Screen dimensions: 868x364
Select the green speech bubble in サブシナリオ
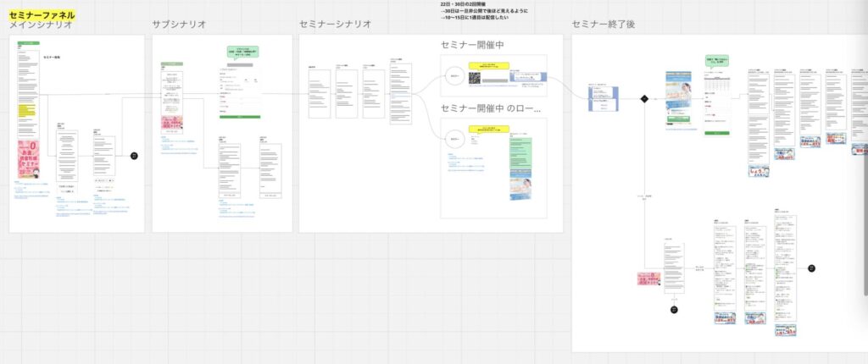(x=243, y=53)
